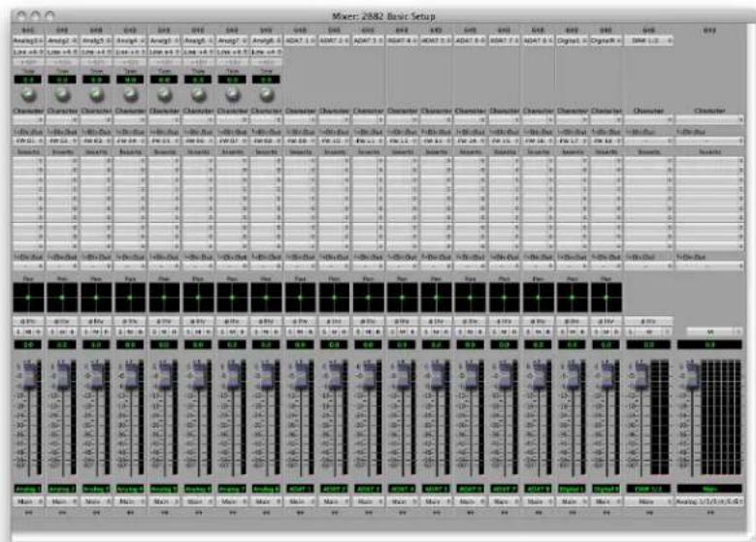Open post-insert direct out dropdown on Analog 1
The image size is (756, 542).
click(x=28, y=266)
